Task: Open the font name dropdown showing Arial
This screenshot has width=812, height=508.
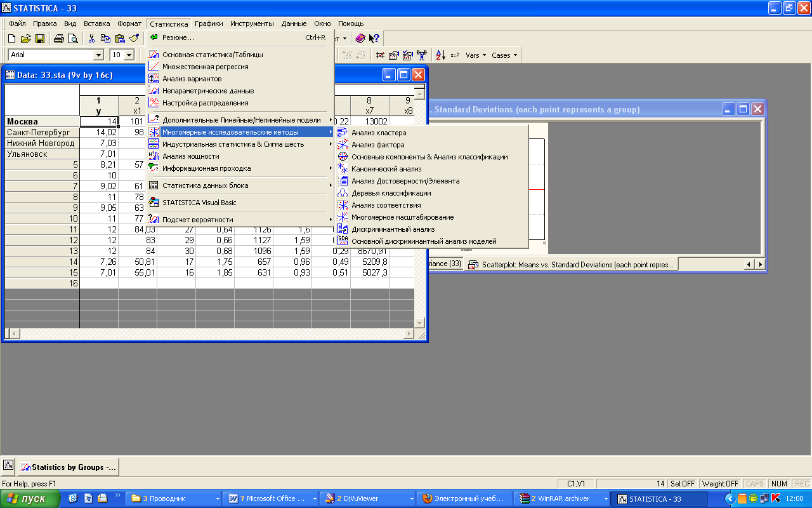Action: pos(98,55)
